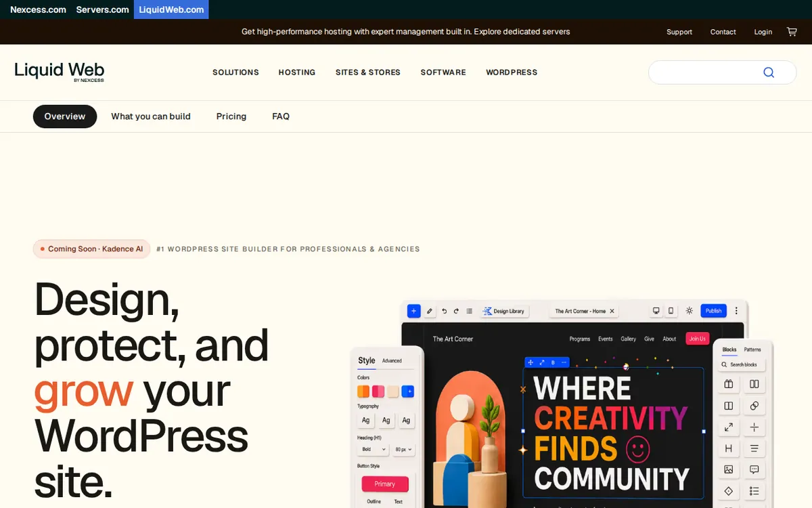Image resolution: width=812 pixels, height=508 pixels.
Task: Open the FAQ tab
Action: pos(281,117)
